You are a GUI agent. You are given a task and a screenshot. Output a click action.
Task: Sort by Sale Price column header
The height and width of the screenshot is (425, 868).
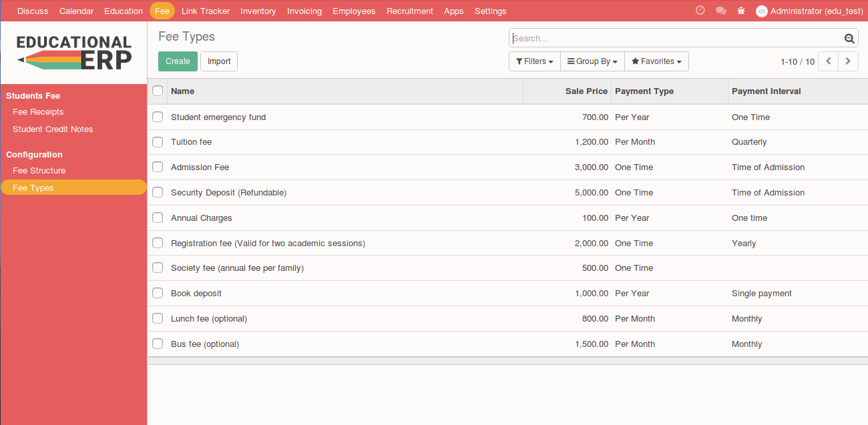click(x=586, y=91)
